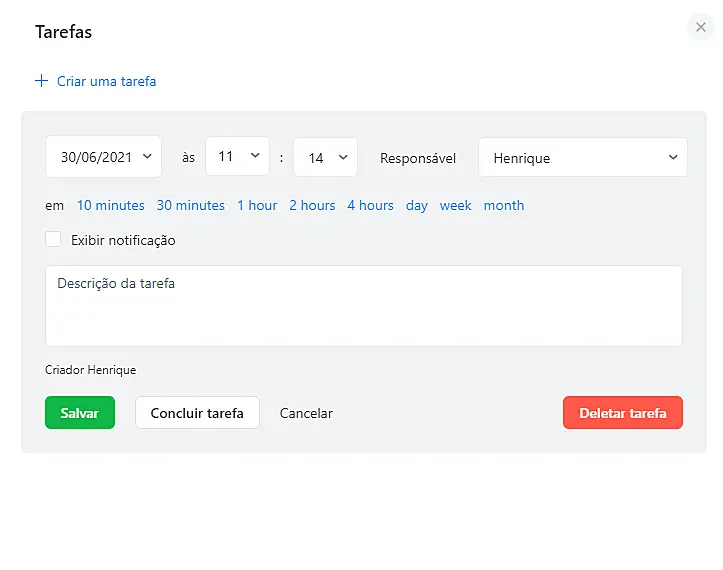
Task: Click the Criar uma tarefa link
Action: pyautogui.click(x=106, y=81)
